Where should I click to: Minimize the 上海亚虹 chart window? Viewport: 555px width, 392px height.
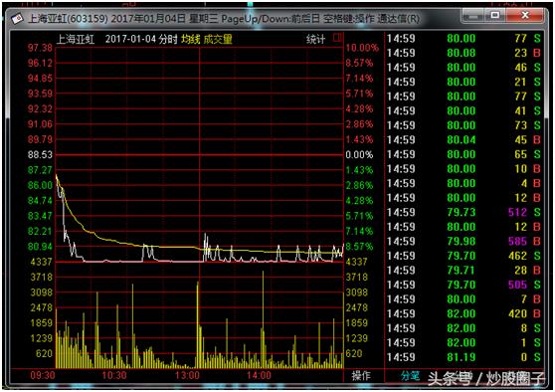pyautogui.click(x=472, y=15)
